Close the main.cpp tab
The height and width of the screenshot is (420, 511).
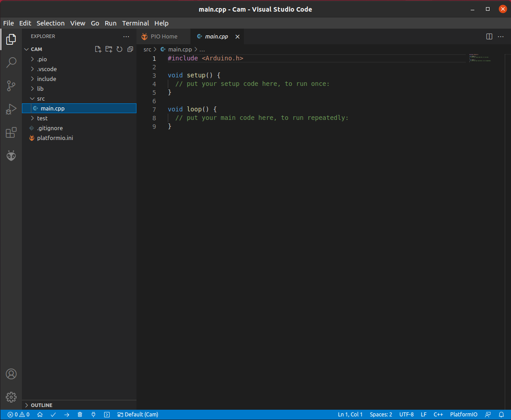(x=238, y=37)
